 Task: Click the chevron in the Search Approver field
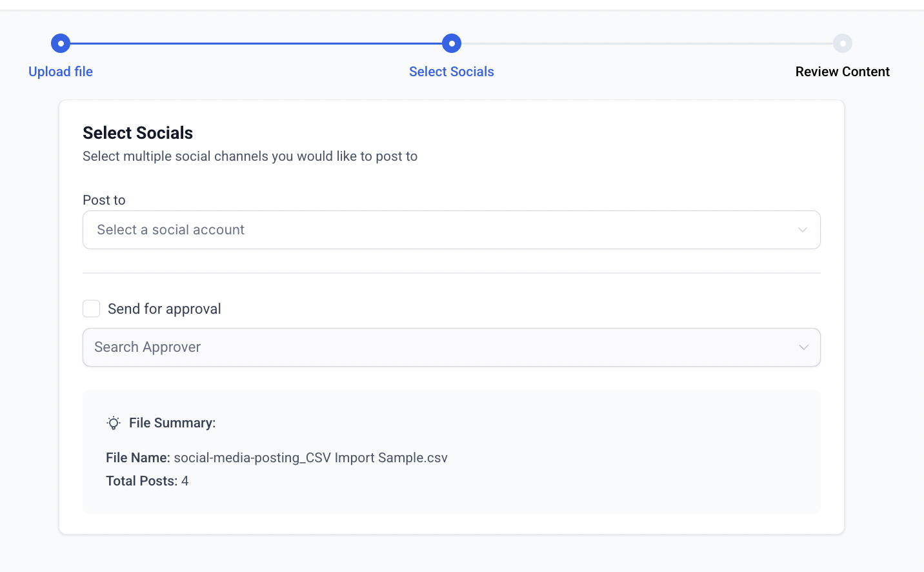coord(803,347)
